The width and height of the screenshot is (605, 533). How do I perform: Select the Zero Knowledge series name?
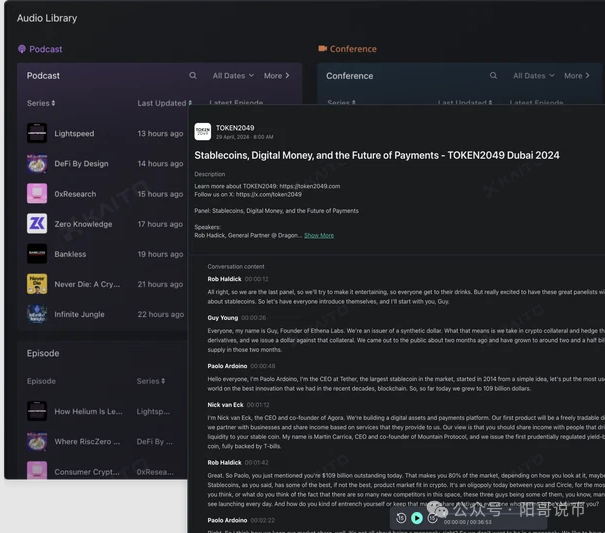pyautogui.click(x=83, y=224)
